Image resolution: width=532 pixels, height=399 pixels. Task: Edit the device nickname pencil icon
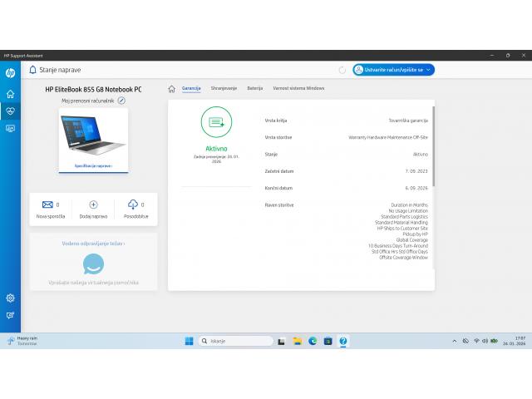121,101
